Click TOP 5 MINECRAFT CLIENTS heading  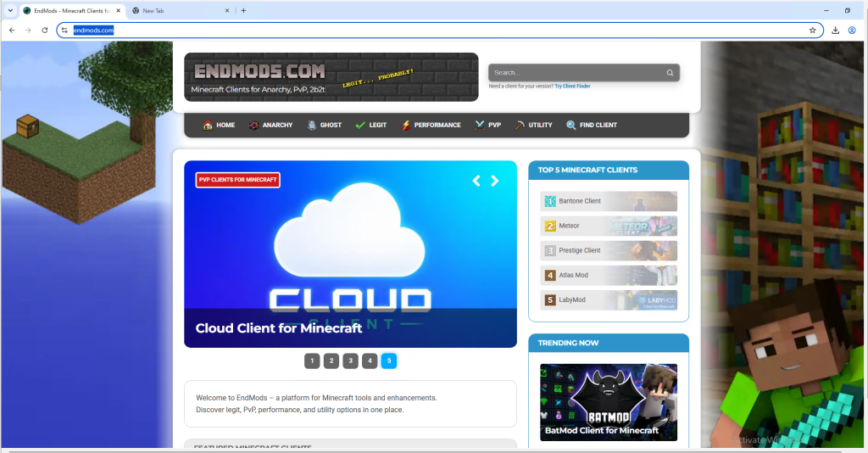click(x=587, y=170)
